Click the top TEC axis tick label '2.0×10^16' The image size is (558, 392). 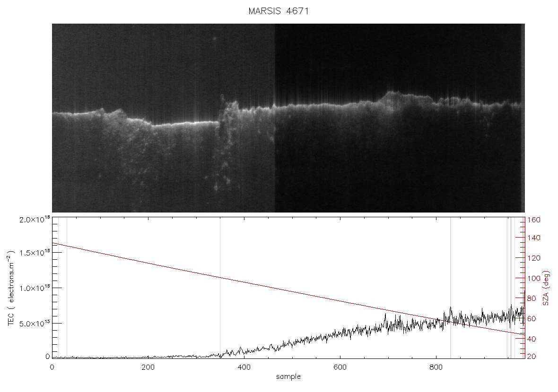pyautogui.click(x=35, y=219)
